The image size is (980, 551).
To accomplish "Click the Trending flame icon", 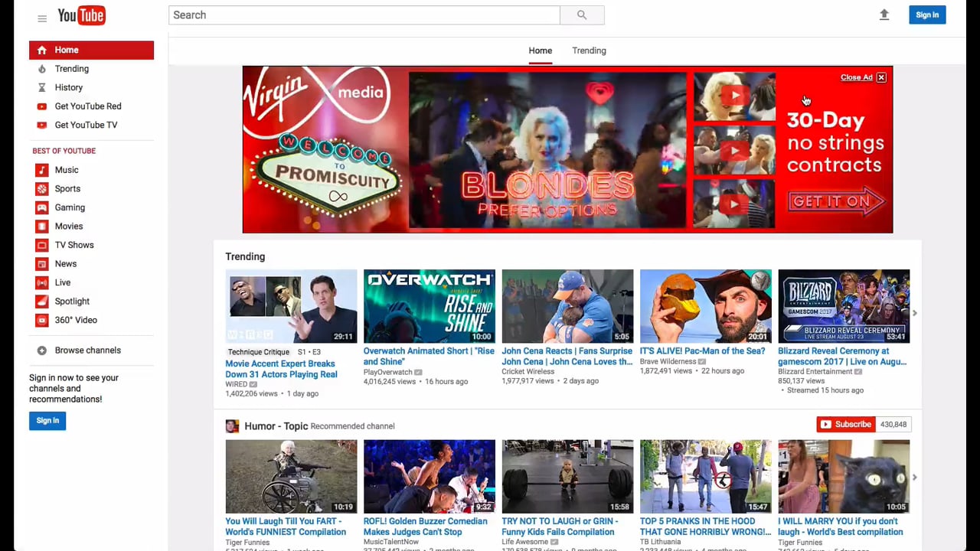I will (42, 69).
